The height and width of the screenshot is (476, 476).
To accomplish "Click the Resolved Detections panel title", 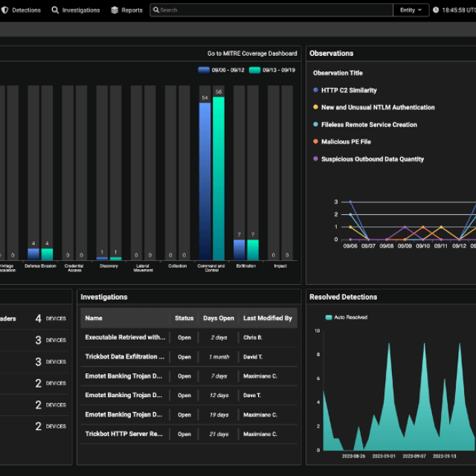I will pyautogui.click(x=343, y=297).
